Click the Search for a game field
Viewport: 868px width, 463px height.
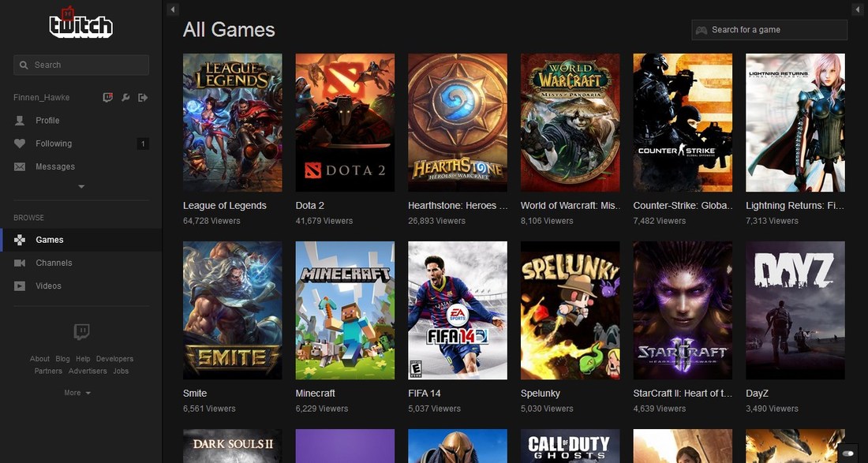[769, 30]
